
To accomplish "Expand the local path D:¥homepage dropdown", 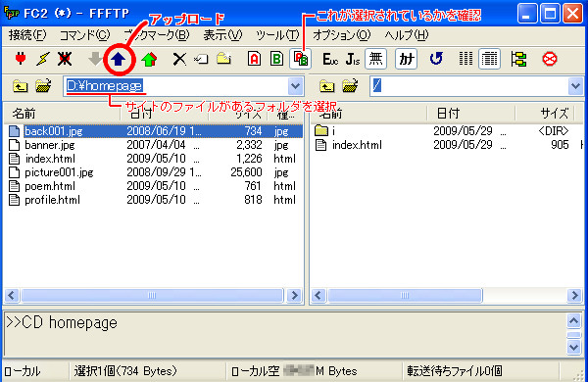I will [296, 86].
